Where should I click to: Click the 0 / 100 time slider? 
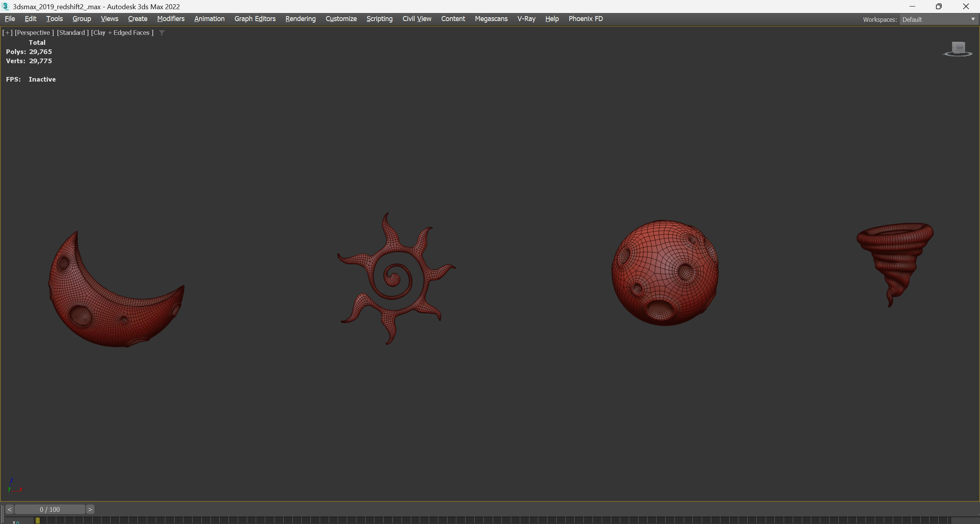(50, 509)
